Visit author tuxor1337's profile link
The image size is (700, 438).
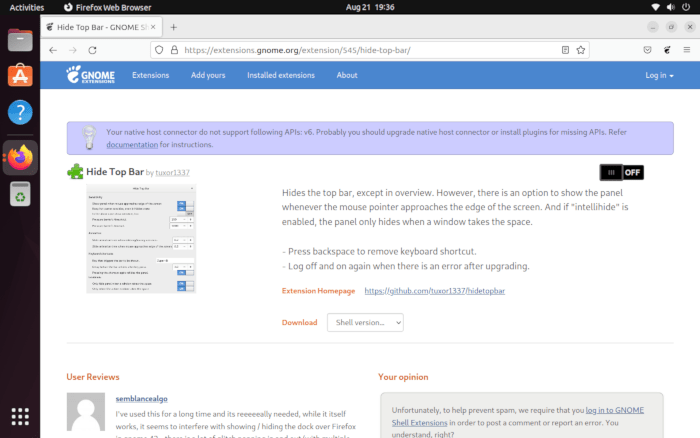pos(172,172)
